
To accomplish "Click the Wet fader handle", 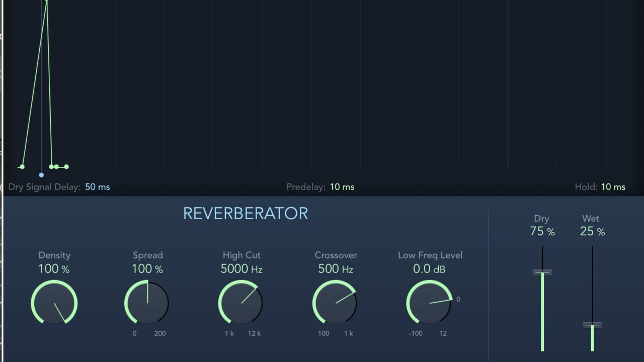I will tap(592, 325).
